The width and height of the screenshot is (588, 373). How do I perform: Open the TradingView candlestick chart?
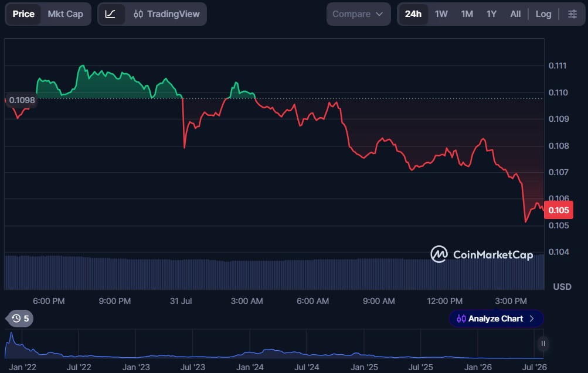tap(166, 14)
